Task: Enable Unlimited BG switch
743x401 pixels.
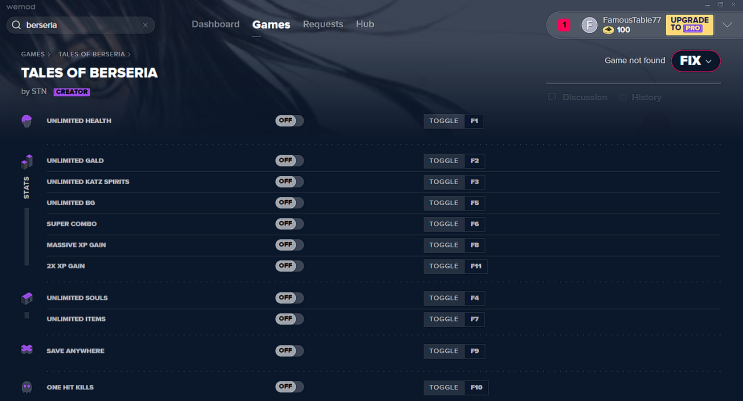Action: pos(289,203)
